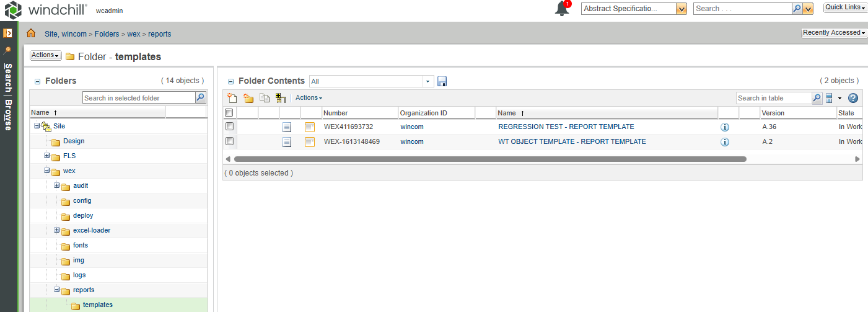The image size is (868, 312).
Task: Focus the global Search input field
Action: (x=743, y=9)
